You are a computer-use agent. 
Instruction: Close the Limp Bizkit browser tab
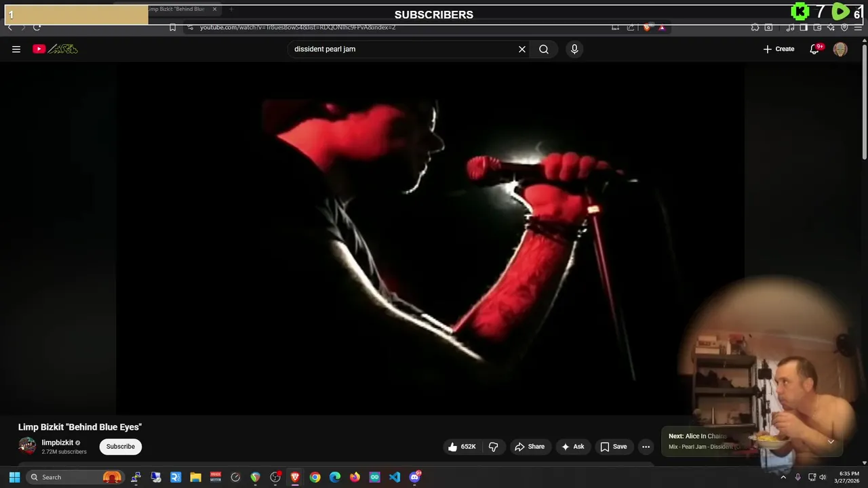[x=215, y=9]
